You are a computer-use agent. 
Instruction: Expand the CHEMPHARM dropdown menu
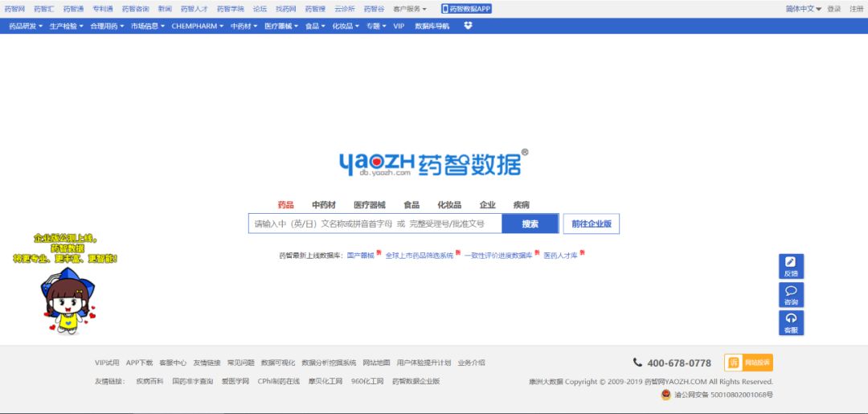coord(198,26)
